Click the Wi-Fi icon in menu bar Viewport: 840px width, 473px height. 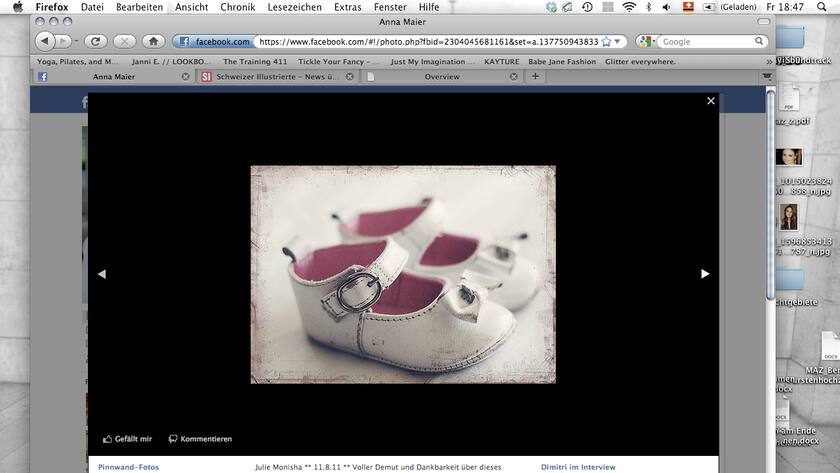(629, 7)
